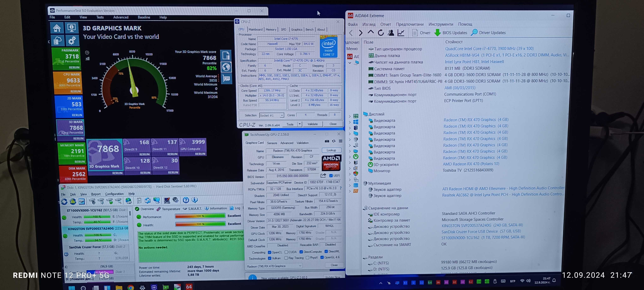Open the Tests menu in PerformanceTest
Viewport: 644px width, 290px height.
pos(100,17)
